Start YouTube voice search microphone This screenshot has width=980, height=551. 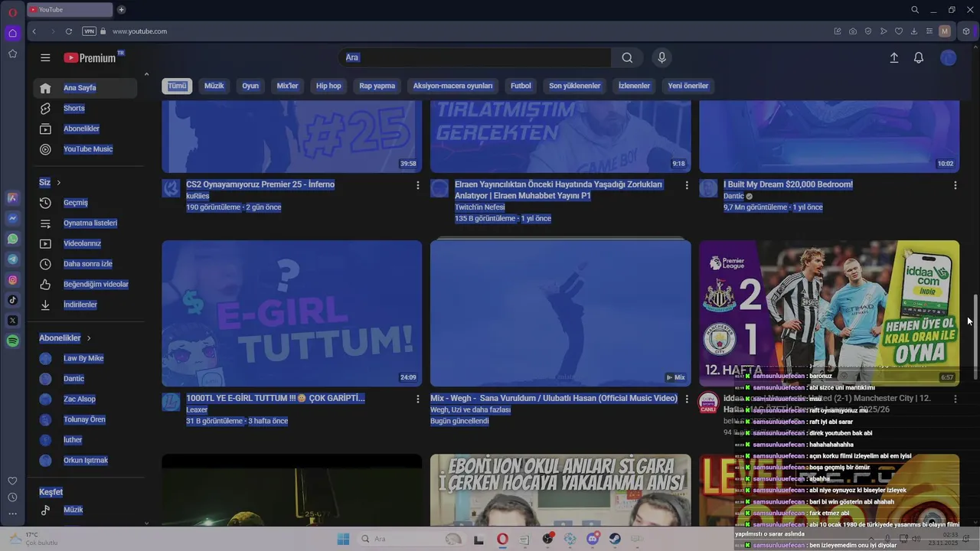click(662, 57)
